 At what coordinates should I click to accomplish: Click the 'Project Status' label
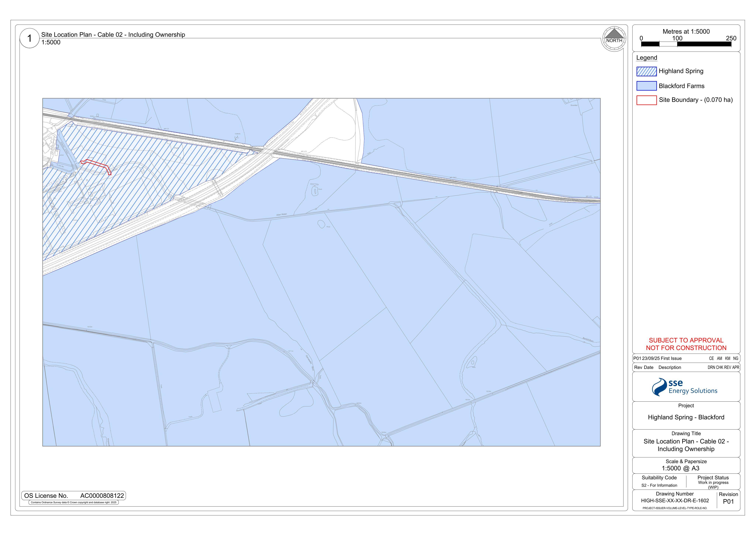pos(713,478)
